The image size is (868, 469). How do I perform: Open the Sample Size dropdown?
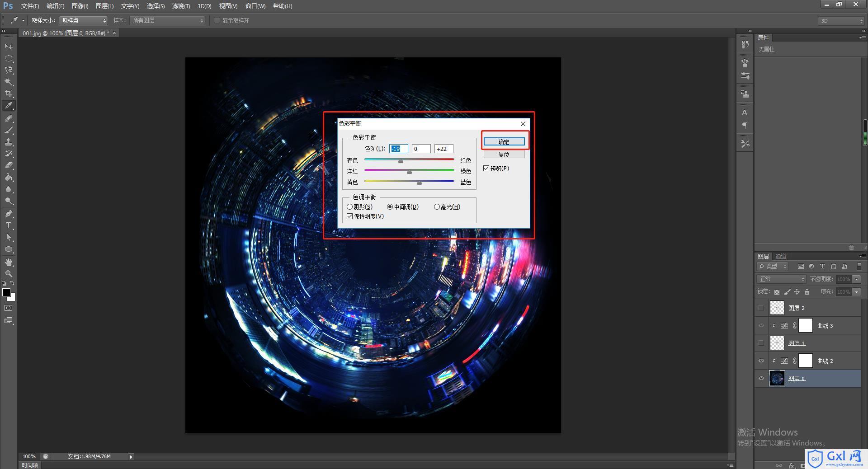[84, 20]
